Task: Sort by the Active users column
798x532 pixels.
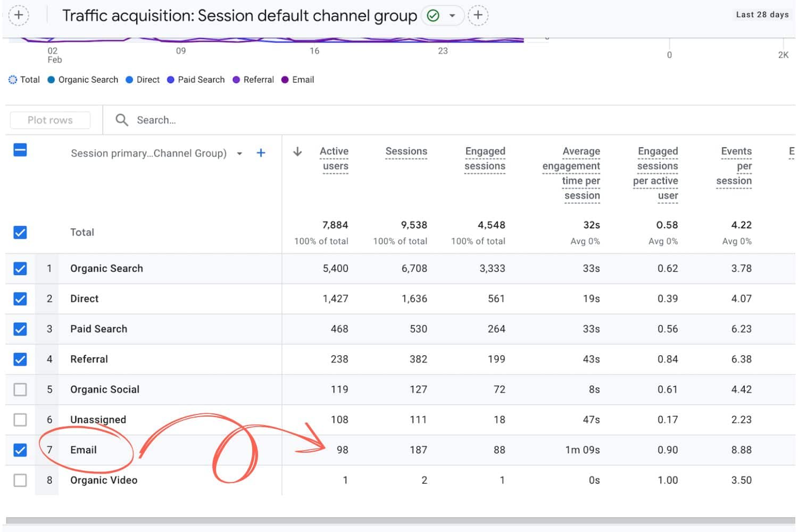Action: tap(335, 159)
